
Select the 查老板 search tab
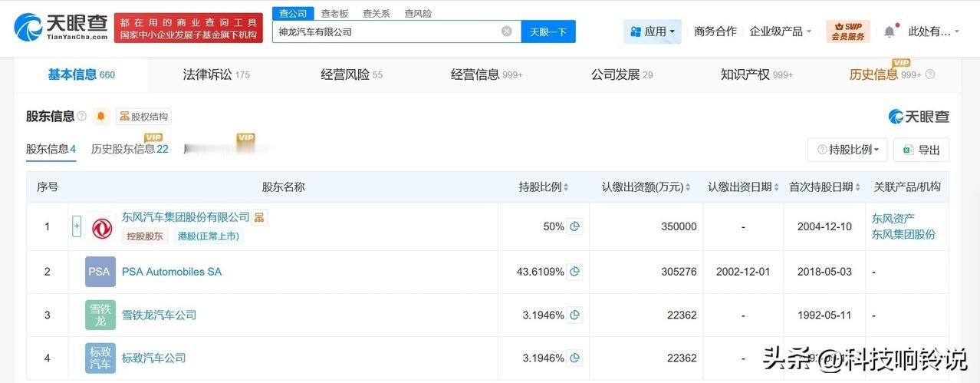[x=334, y=13]
